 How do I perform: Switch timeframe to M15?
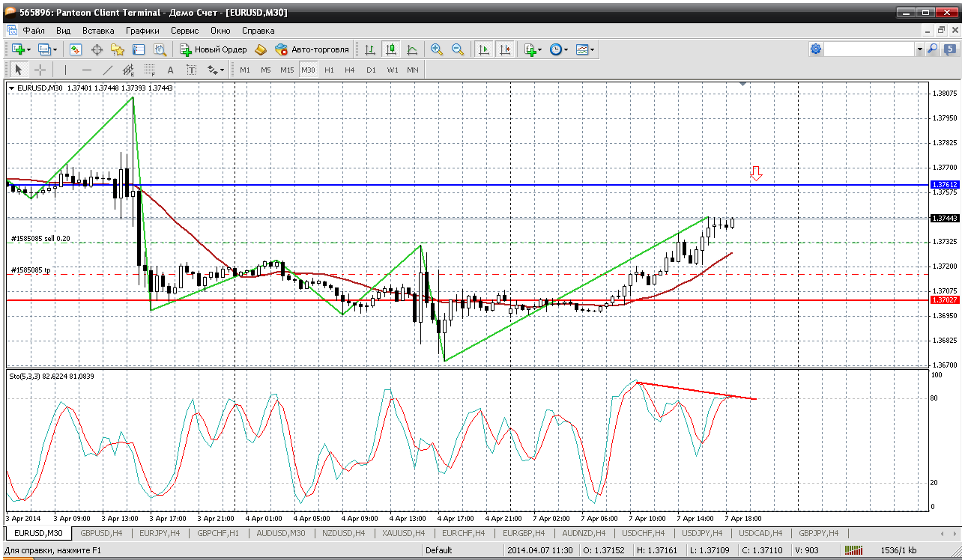(287, 70)
